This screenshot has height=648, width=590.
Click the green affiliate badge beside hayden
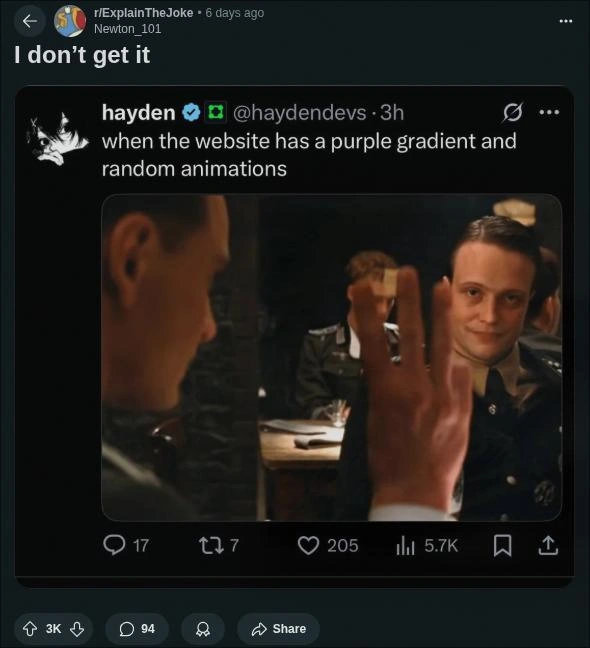point(215,112)
